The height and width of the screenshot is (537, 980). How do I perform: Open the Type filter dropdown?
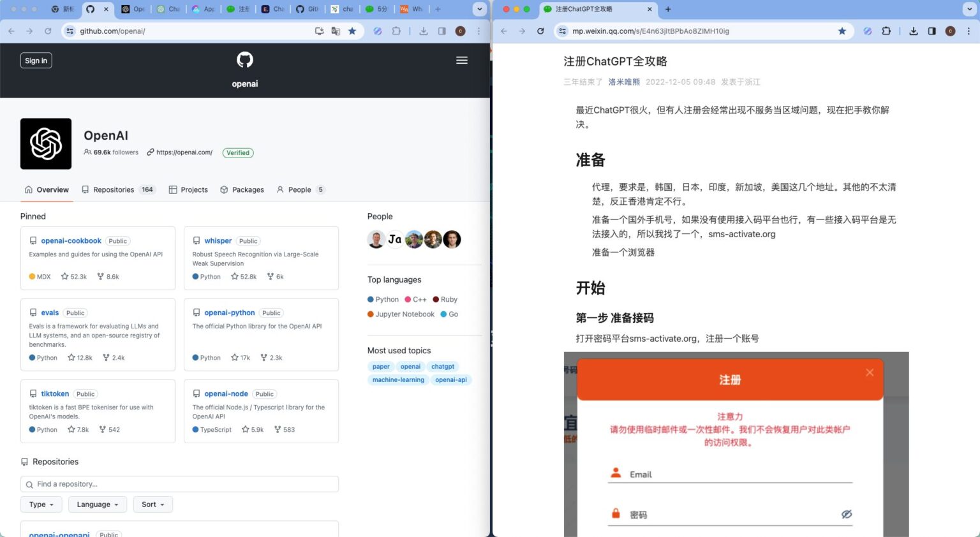coord(40,504)
